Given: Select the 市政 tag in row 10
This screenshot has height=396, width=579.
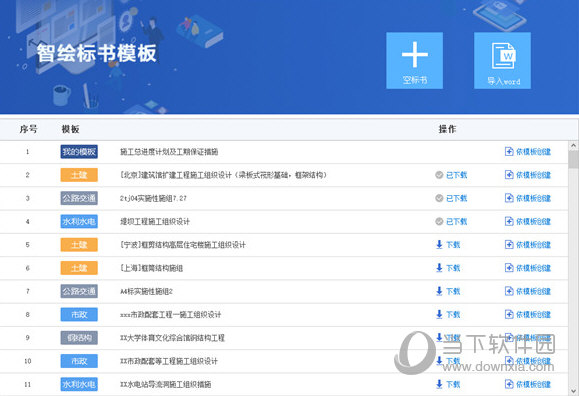Looking at the screenshot, I should (79, 361).
